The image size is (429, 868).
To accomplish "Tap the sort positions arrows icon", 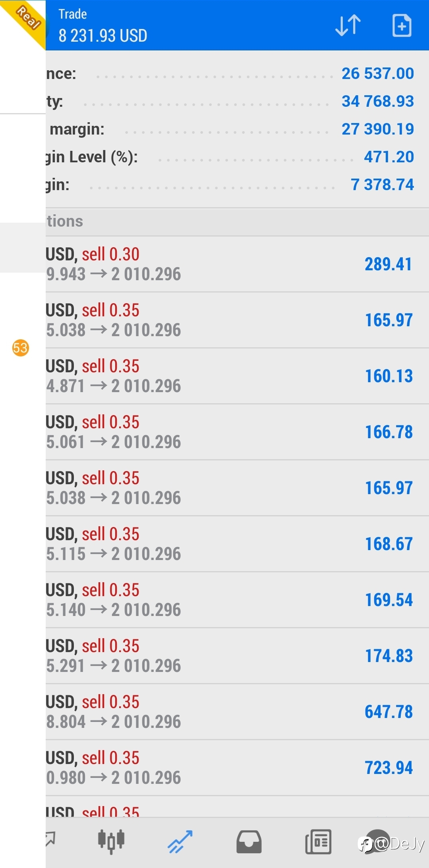I will [x=348, y=26].
